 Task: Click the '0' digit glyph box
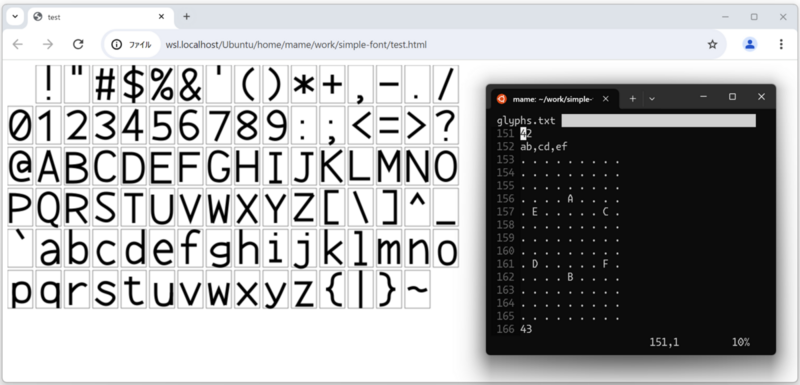pyautogui.click(x=20, y=125)
